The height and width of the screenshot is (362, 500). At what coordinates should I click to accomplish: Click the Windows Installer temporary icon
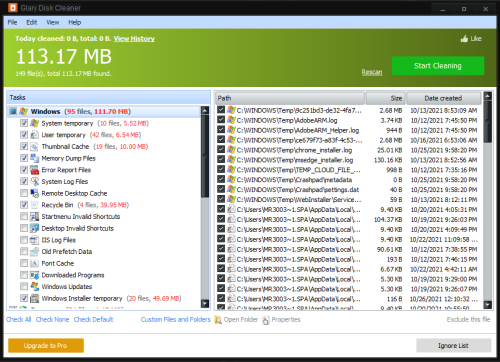tap(35, 298)
